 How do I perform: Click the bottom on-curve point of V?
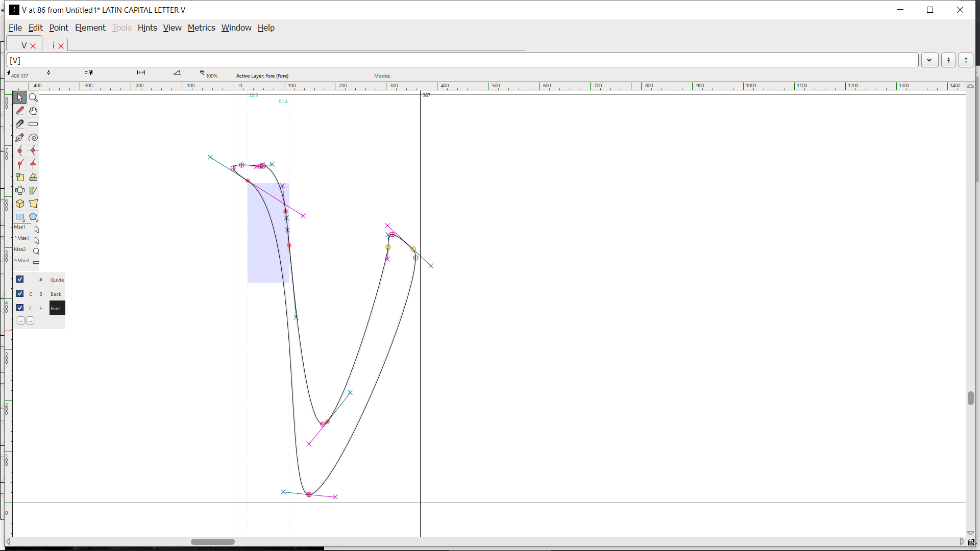pos(309,494)
